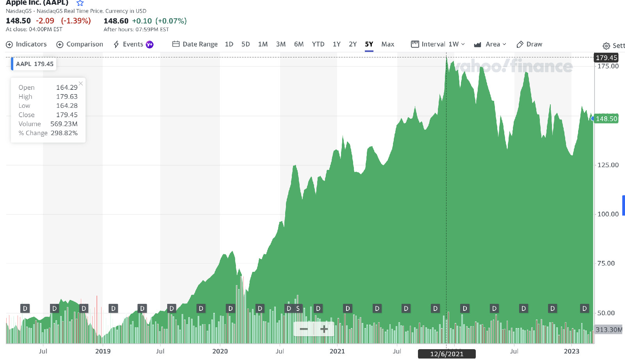
Task: Open the Indicators menu
Action: 26,45
